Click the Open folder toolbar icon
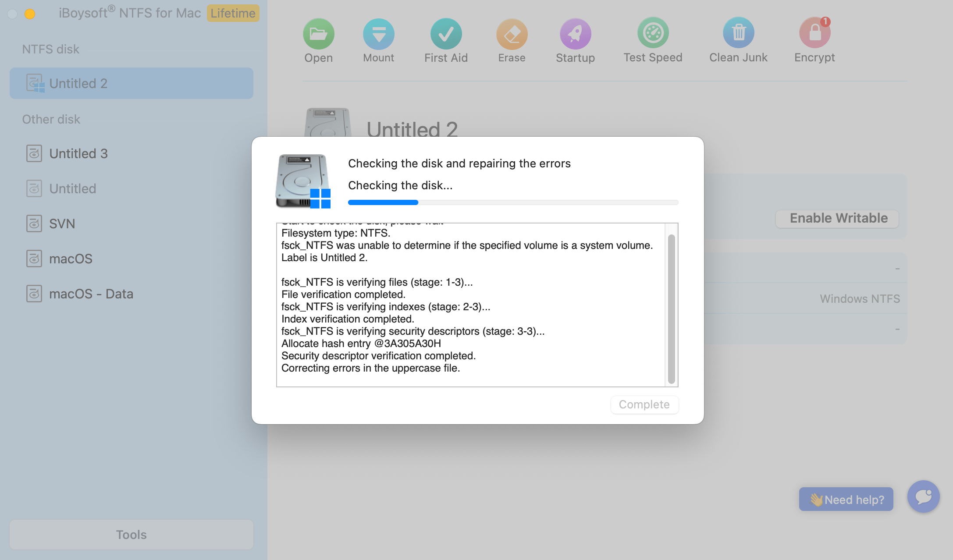This screenshot has height=560, width=953. coord(319,34)
